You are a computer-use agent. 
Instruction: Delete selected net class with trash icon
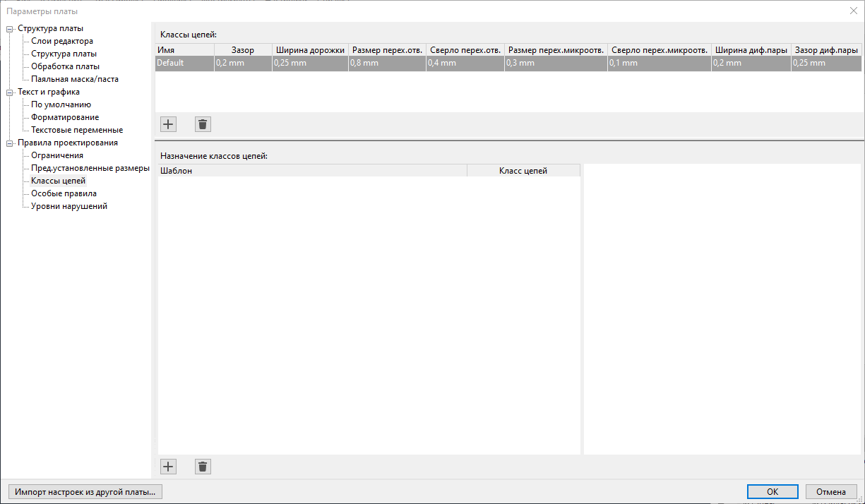pyautogui.click(x=203, y=125)
